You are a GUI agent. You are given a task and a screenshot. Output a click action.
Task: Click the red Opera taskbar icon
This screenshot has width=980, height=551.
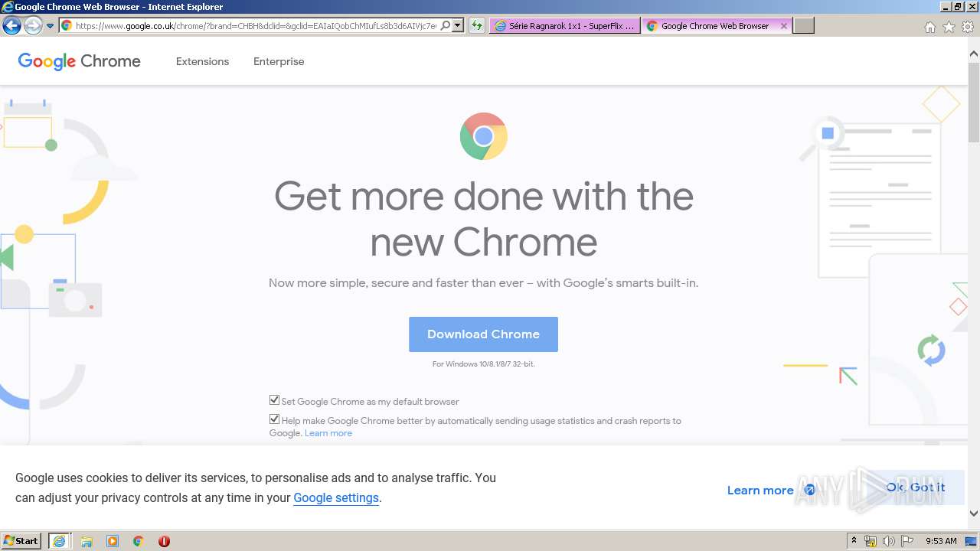click(x=164, y=541)
